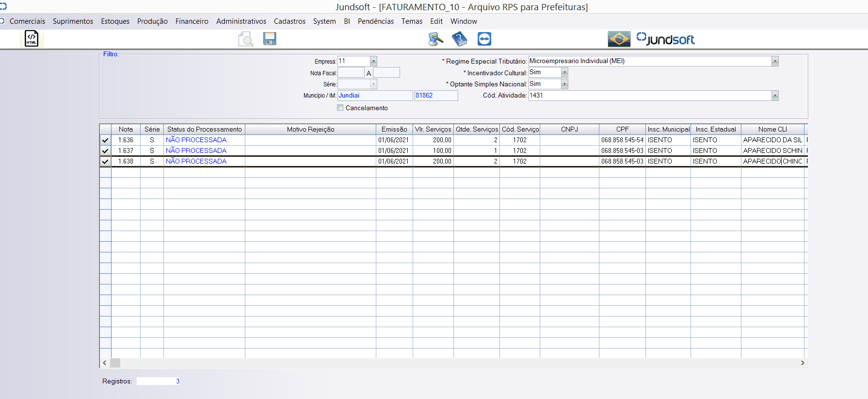Screen dimensions: 868x399
Task: Open the Cadastros menu
Action: click(x=289, y=21)
